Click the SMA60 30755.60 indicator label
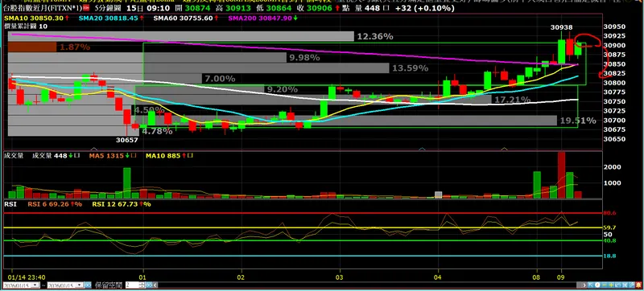Viewport: 644px width, 291px height. point(184,18)
